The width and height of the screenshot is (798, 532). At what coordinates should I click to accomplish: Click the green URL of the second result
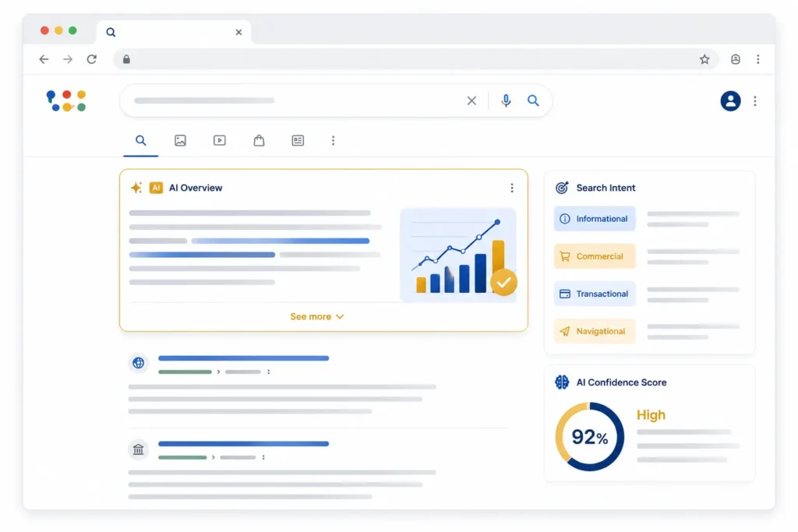tap(182, 457)
